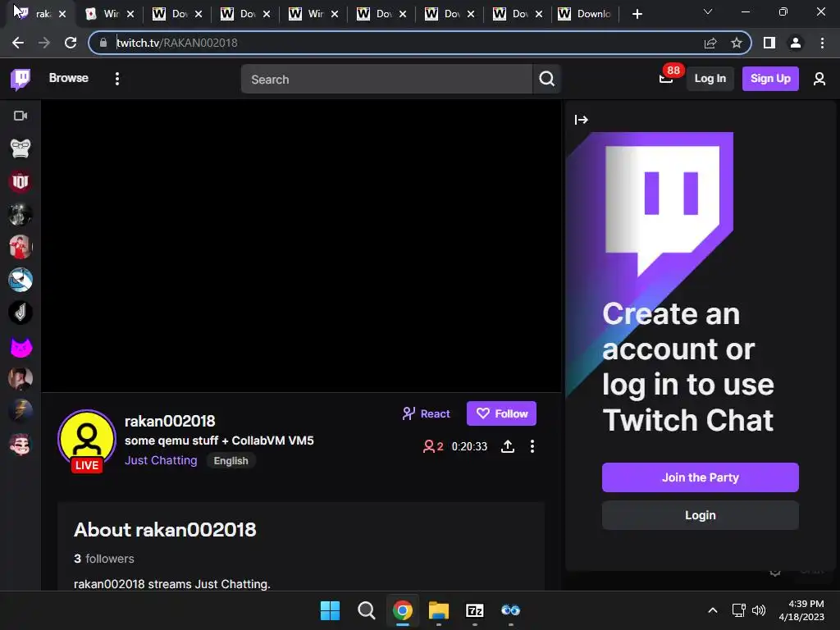This screenshot has width=840, height=630.
Task: Open 7-Zip from the taskbar
Action: [x=475, y=610]
